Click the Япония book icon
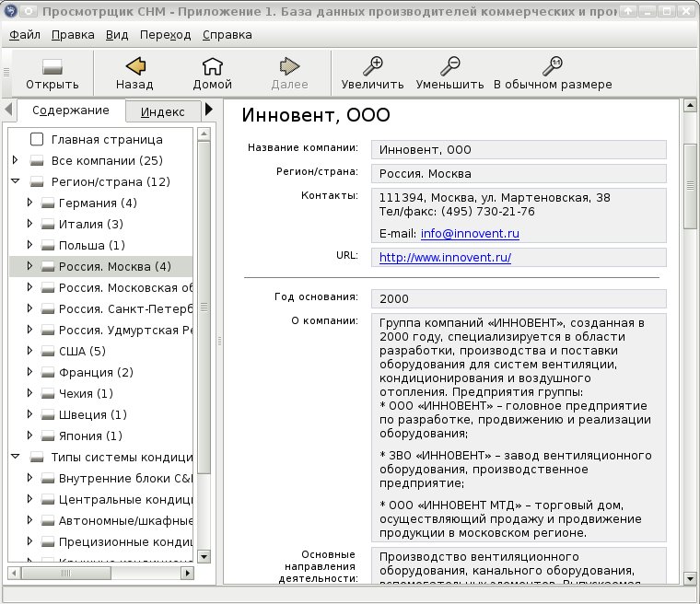Screen dimensions: 700x604 (x=47, y=436)
